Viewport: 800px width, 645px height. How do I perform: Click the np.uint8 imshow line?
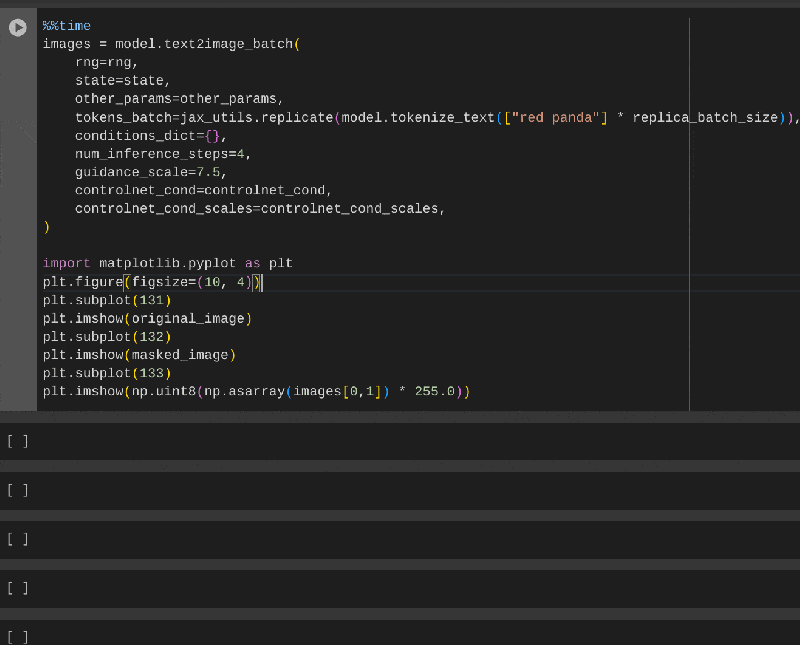coord(256,391)
